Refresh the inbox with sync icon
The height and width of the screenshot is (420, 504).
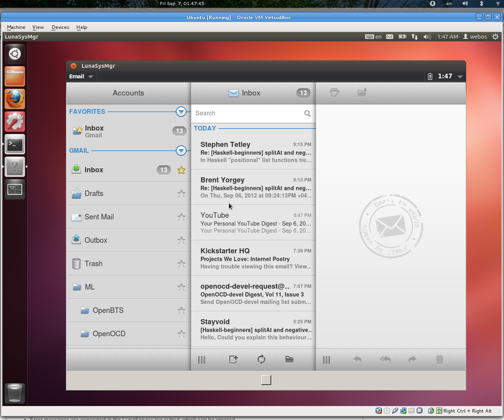(x=261, y=360)
